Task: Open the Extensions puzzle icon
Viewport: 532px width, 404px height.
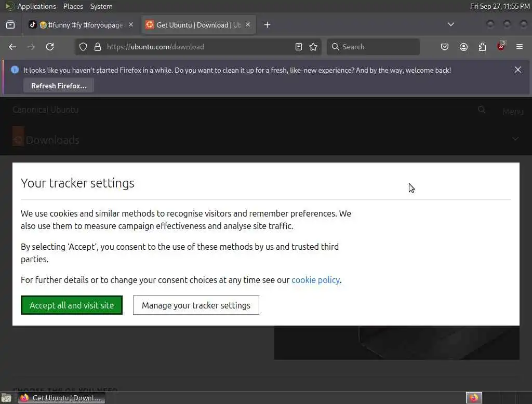Action: click(483, 47)
